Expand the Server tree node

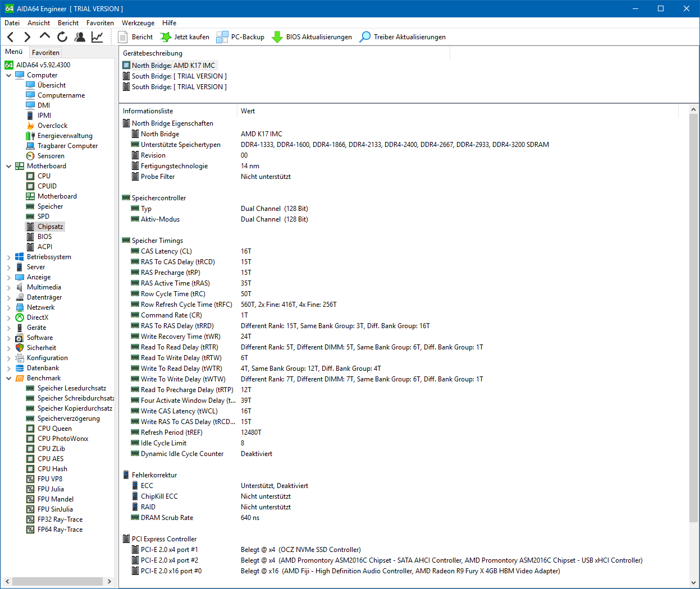(x=8, y=267)
